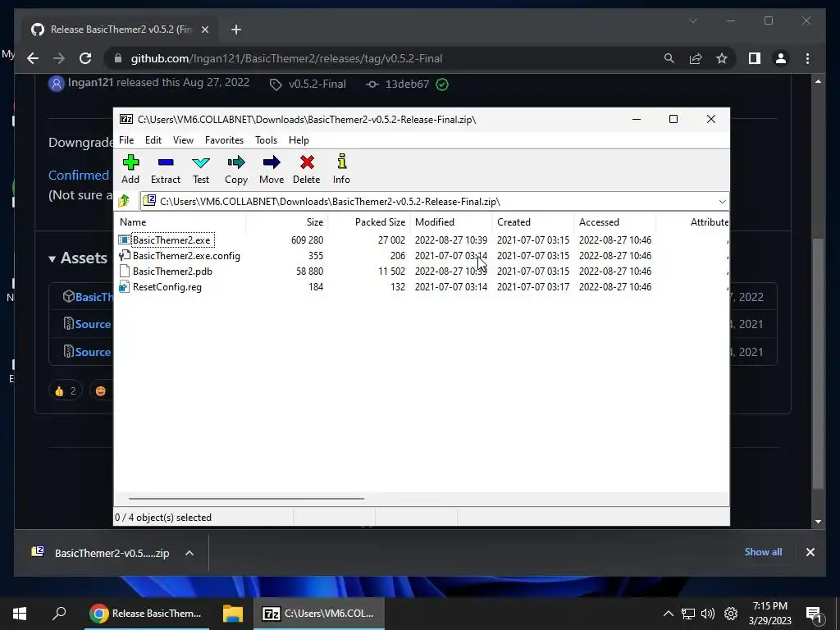Open the Chrome profile avatar
Viewport: 840px width, 630px height.
[x=781, y=58]
